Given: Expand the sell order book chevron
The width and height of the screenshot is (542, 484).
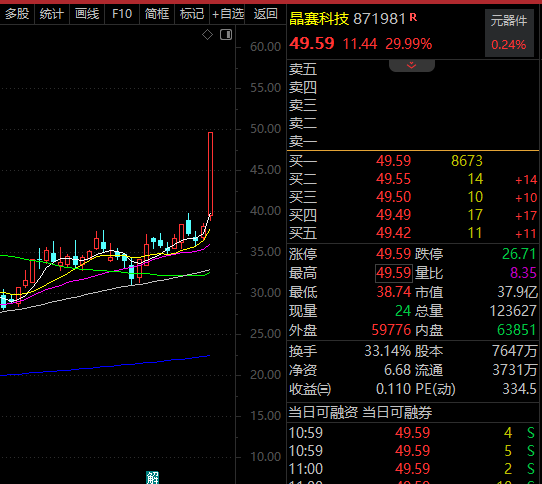Looking at the screenshot, I should pos(412,65).
